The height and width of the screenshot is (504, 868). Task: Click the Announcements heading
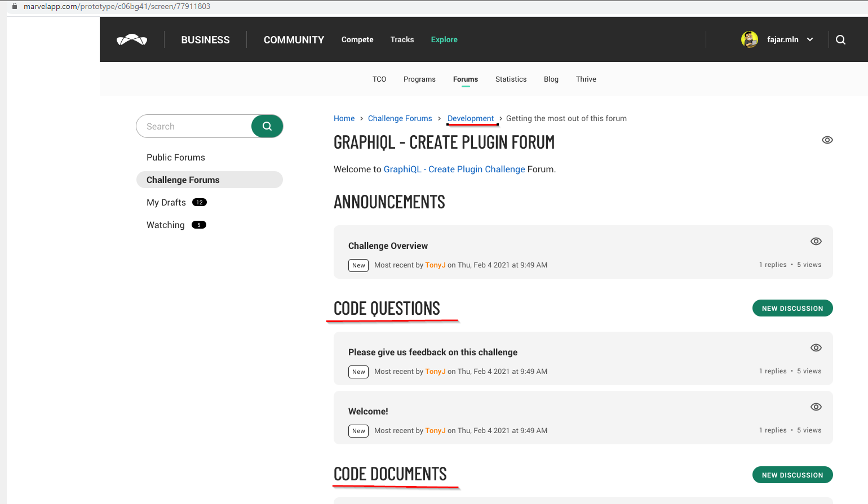[389, 202]
